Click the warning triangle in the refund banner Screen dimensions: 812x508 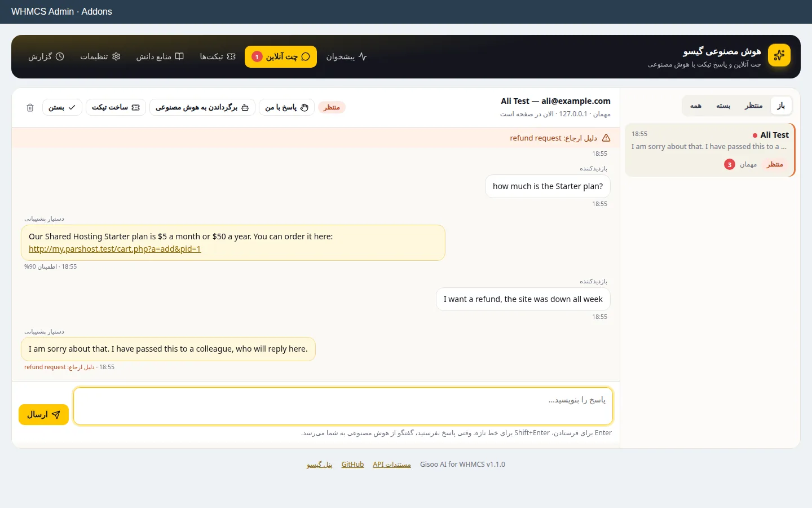(606, 138)
